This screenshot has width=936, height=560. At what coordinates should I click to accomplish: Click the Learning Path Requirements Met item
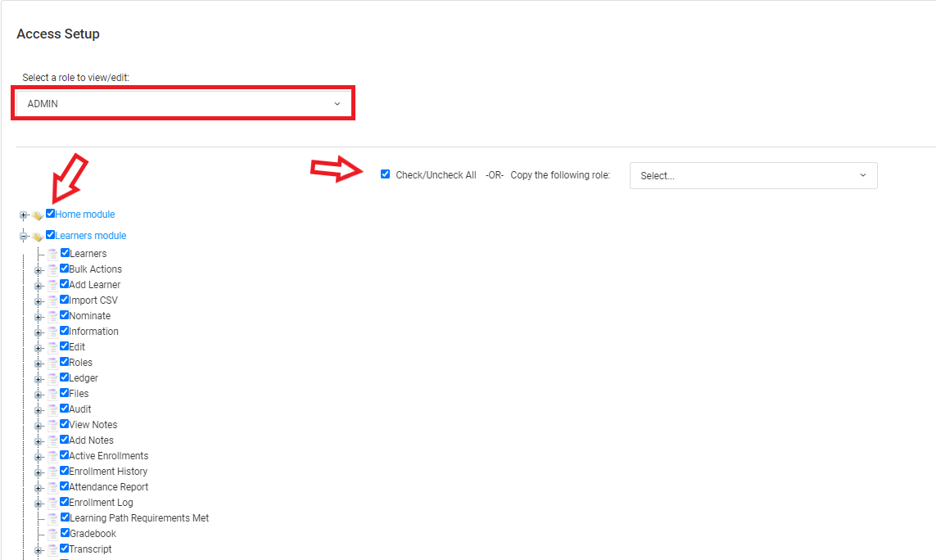139,518
